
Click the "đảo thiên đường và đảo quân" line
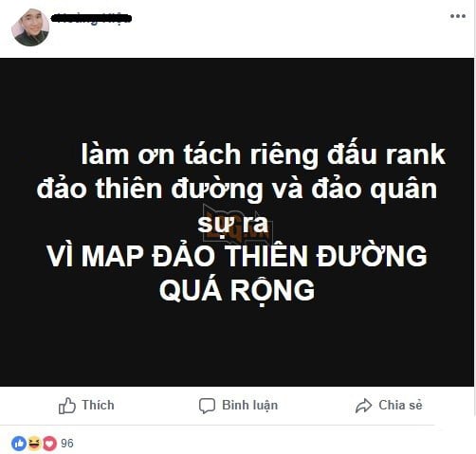coord(237,189)
